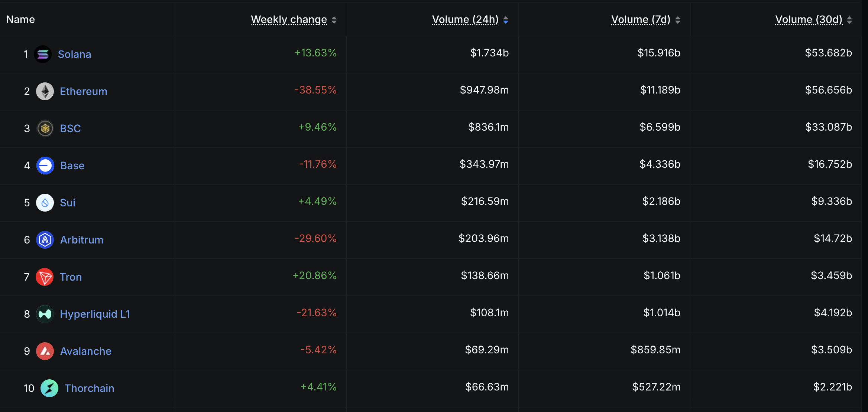
Task: Click the sort chevron next to Weekly change
Action: coord(335,20)
